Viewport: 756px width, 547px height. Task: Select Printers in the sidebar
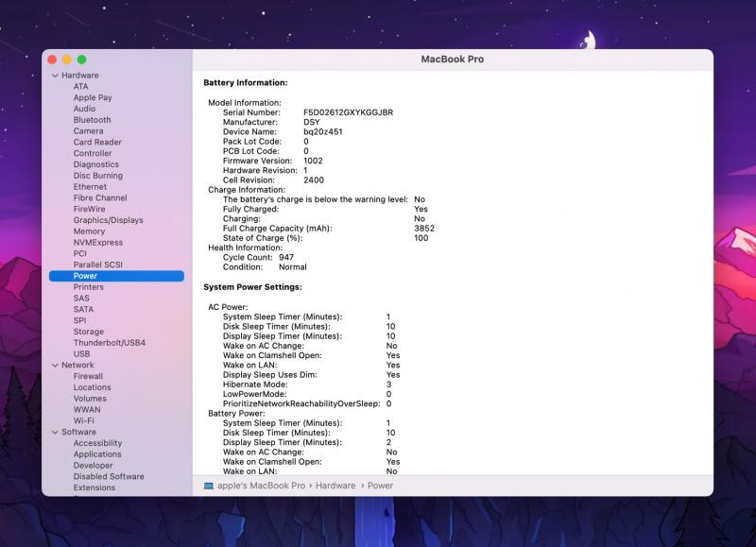point(89,287)
